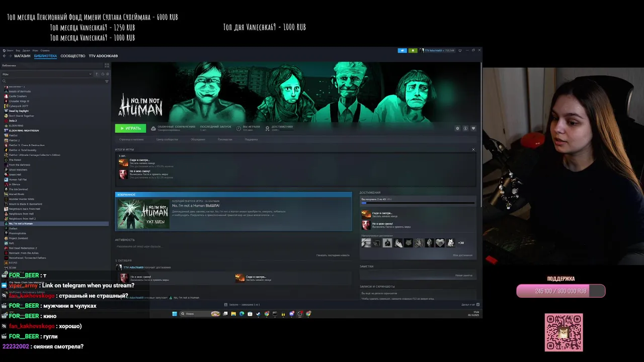The height and width of the screenshot is (362, 644).
Task: Open Друзья и чат in the corner
Action: [470, 305]
